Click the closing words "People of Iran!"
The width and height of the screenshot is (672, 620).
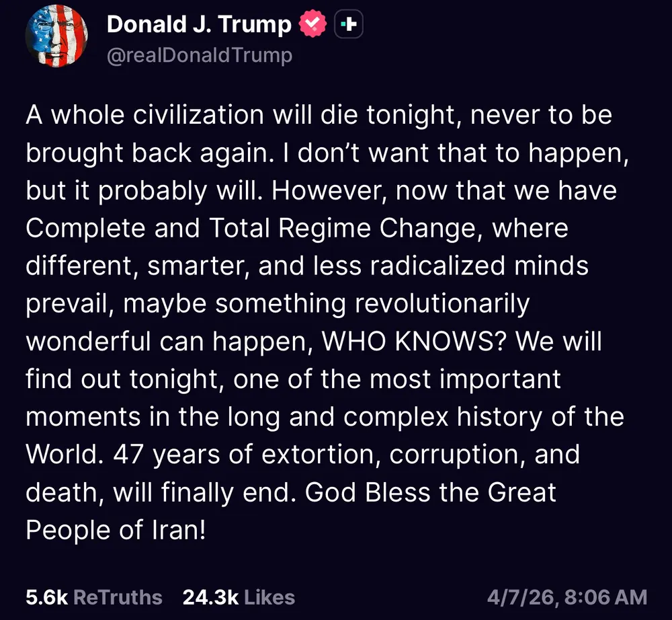point(115,531)
